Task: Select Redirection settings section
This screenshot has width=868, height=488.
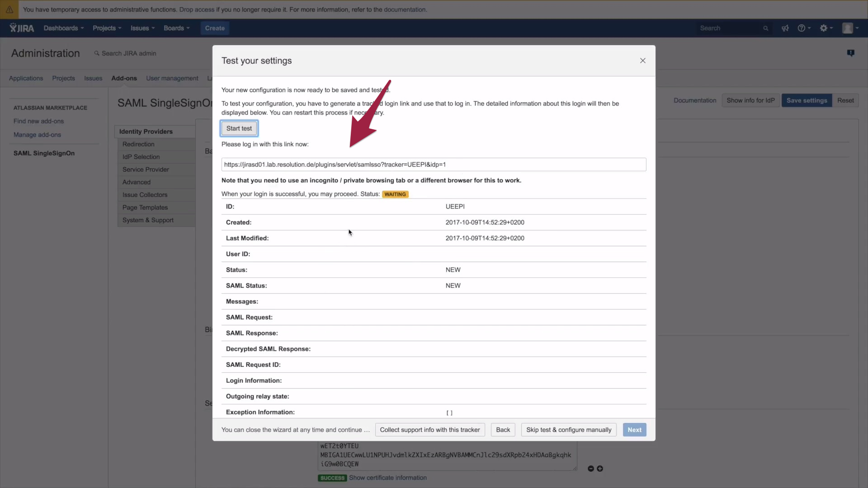Action: click(x=156, y=144)
